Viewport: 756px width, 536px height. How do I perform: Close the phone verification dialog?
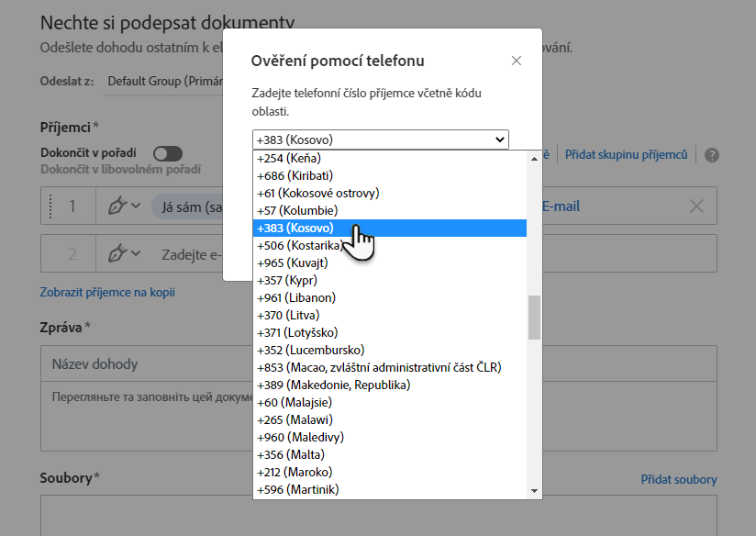click(x=517, y=61)
